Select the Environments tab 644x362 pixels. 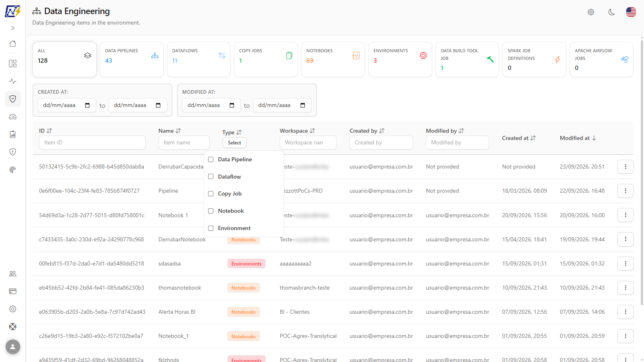(x=400, y=60)
